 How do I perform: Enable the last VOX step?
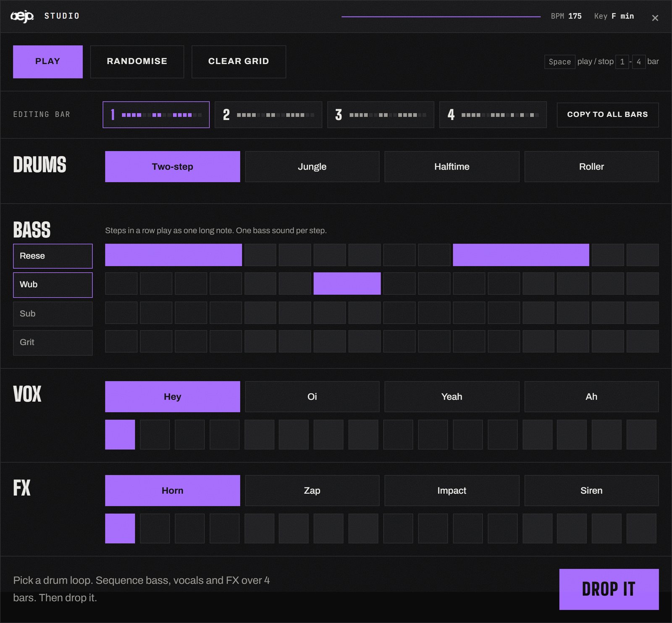click(641, 435)
